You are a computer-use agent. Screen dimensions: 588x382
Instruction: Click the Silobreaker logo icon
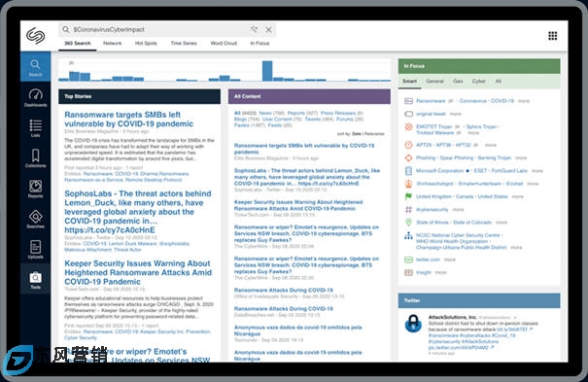coord(36,36)
